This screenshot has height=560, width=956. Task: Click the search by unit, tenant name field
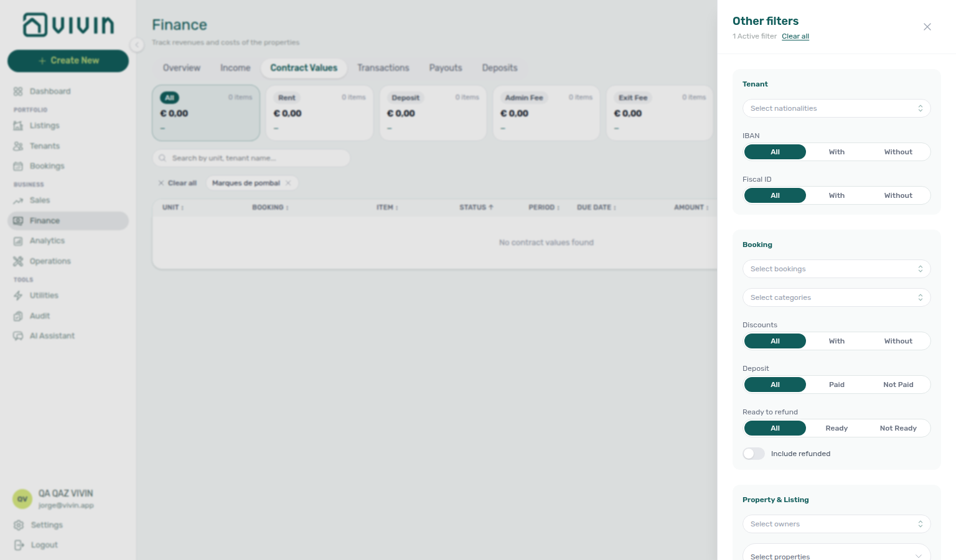[x=251, y=158]
